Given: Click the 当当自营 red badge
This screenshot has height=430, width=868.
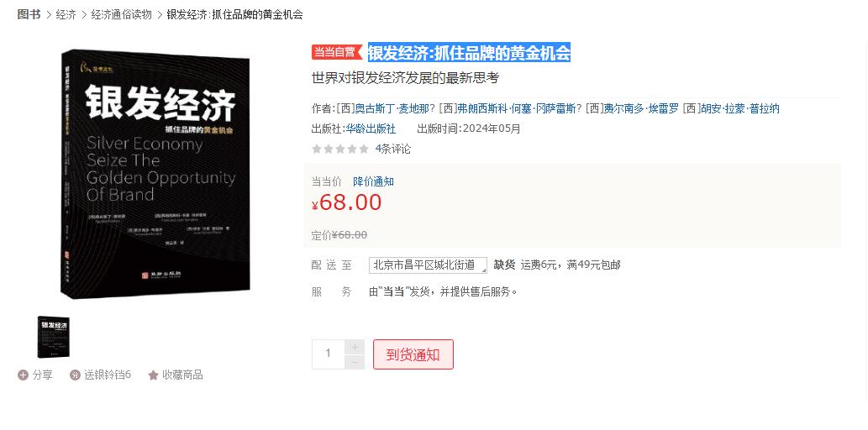Looking at the screenshot, I should [x=337, y=52].
